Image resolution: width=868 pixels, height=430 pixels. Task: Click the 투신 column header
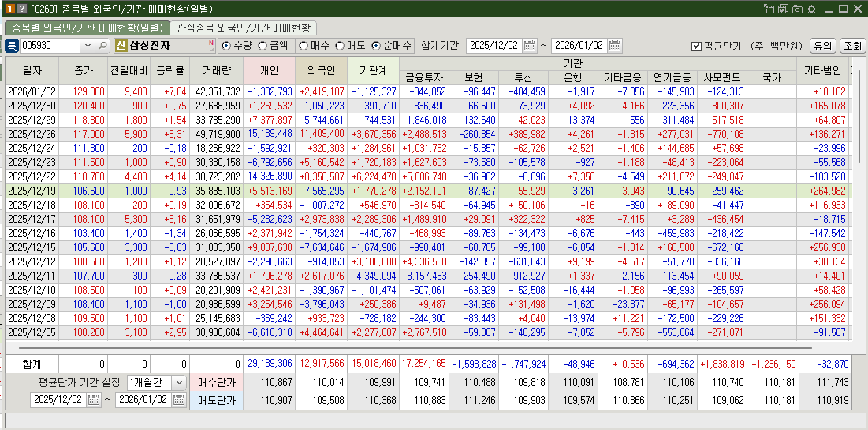click(523, 77)
